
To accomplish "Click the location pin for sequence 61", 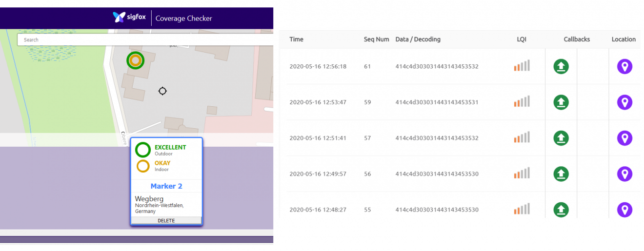I will (624, 66).
